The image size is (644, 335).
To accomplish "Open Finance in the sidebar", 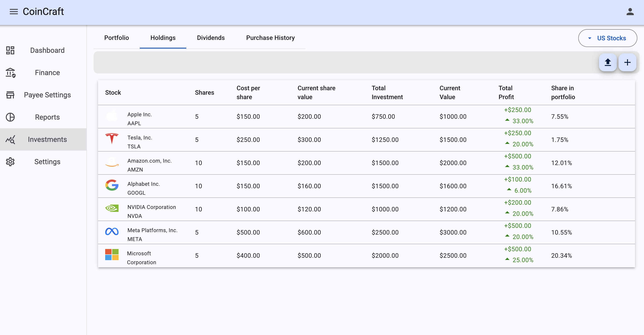I will click(x=43, y=72).
